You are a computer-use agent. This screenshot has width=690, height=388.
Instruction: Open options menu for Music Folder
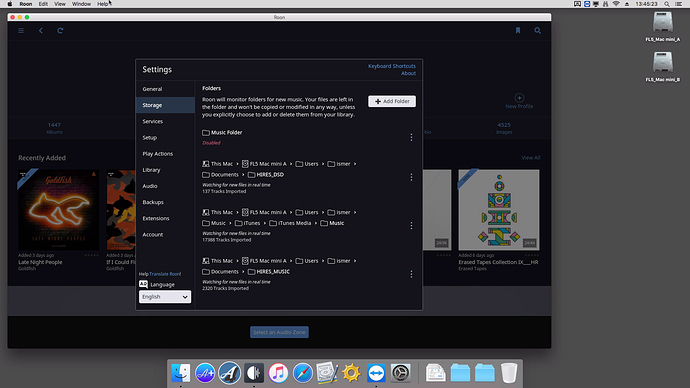pos(411,137)
